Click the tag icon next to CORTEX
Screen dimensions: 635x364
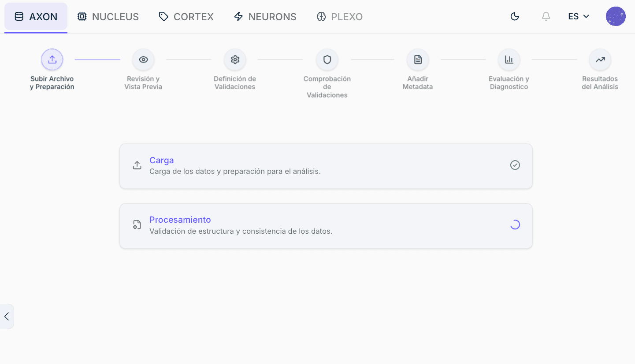pyautogui.click(x=163, y=17)
